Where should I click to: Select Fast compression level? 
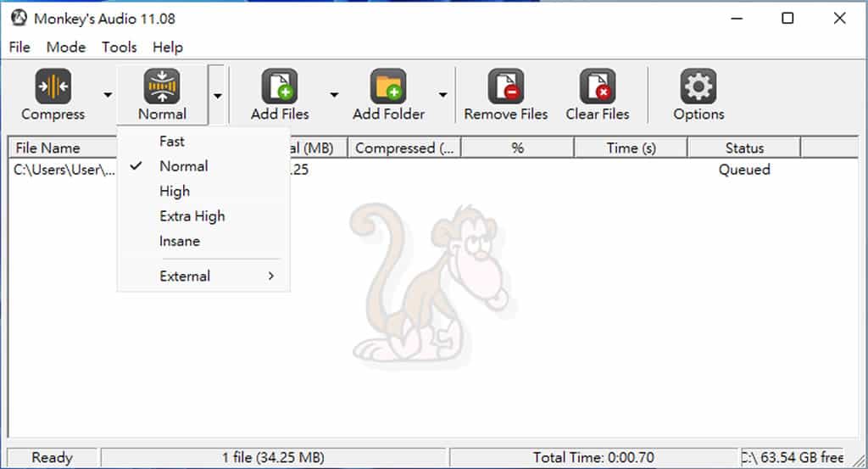(x=203, y=141)
